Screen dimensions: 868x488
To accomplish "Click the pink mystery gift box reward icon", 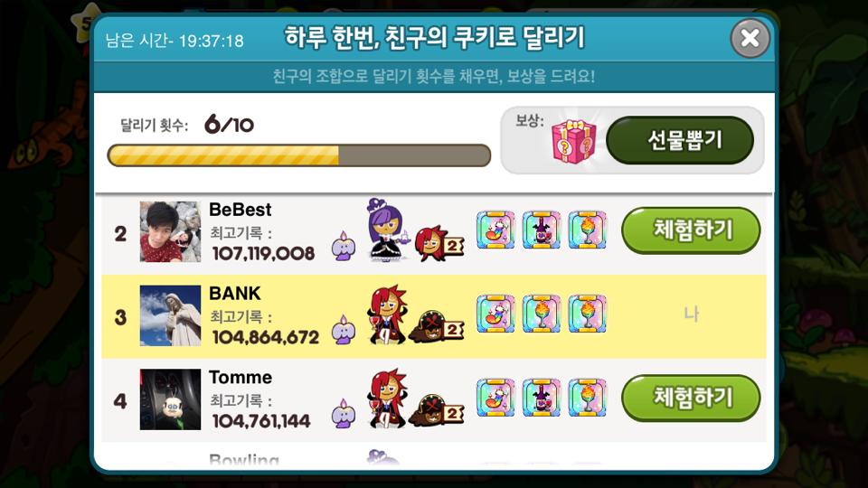I will coord(573,141).
